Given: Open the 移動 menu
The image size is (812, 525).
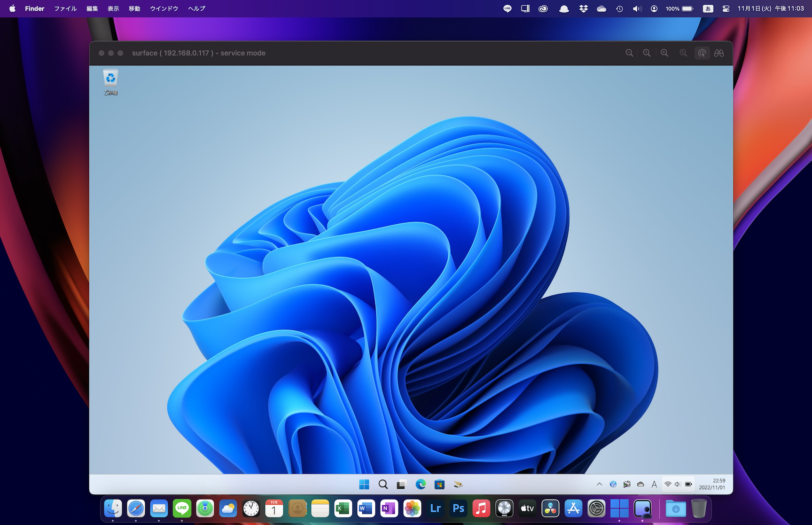Looking at the screenshot, I should (x=134, y=8).
